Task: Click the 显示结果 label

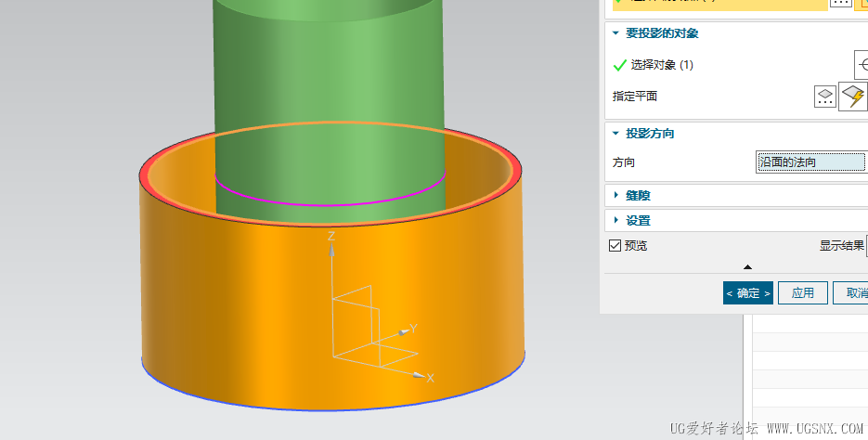Action: tap(841, 245)
